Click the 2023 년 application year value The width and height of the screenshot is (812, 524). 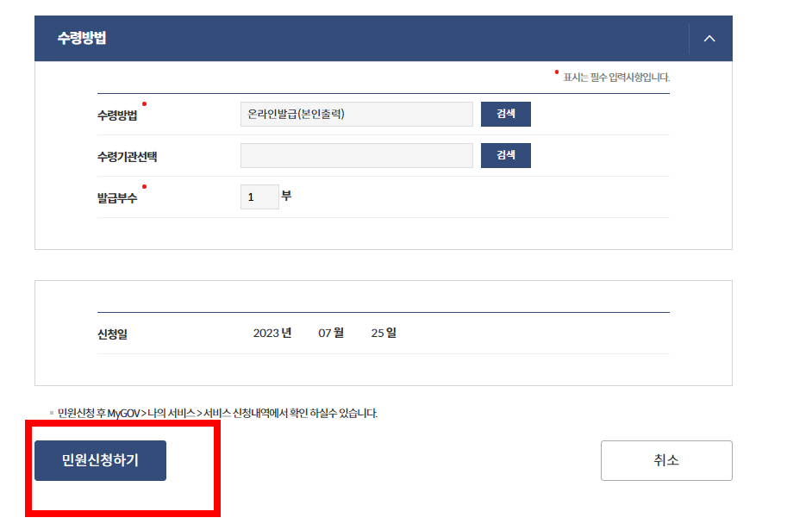click(x=272, y=331)
